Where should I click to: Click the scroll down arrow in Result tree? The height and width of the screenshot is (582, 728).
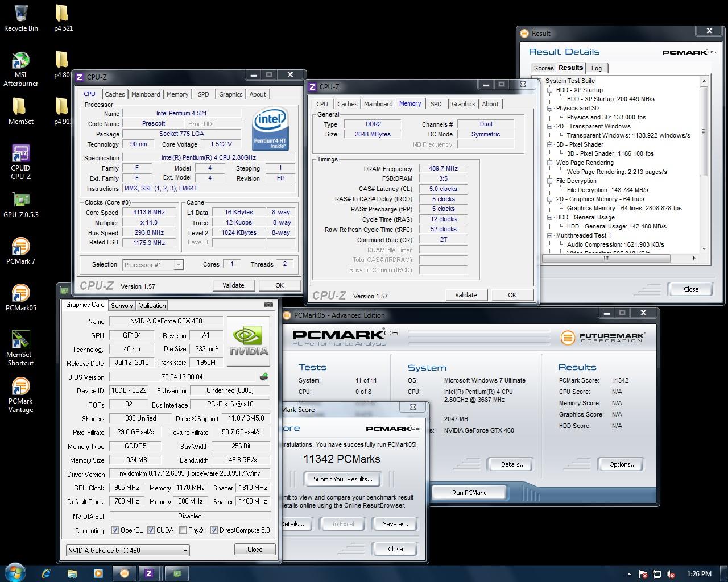pos(704,249)
